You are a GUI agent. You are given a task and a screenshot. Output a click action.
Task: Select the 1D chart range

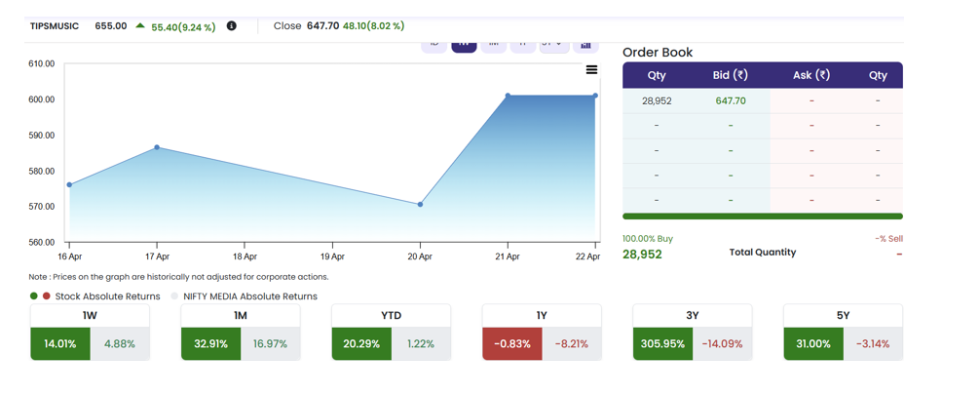pos(434,45)
